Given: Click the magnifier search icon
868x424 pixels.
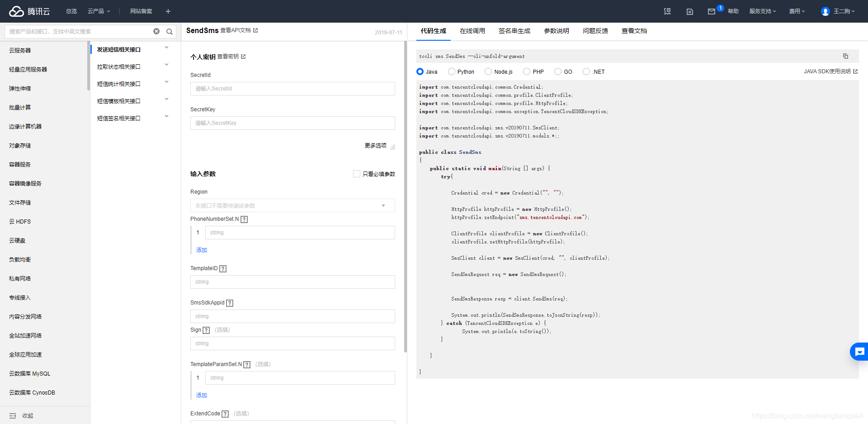Looking at the screenshot, I should tap(170, 32).
